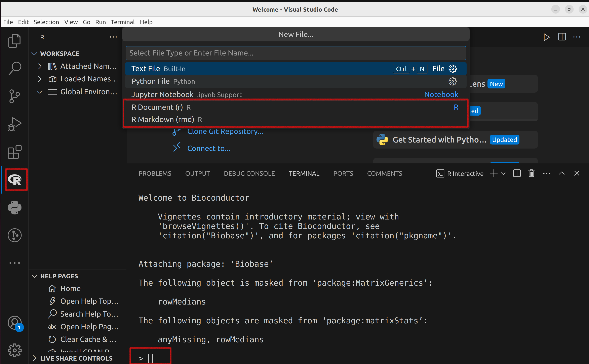
Task: Maximize the panel with up chevron
Action: (x=561, y=173)
